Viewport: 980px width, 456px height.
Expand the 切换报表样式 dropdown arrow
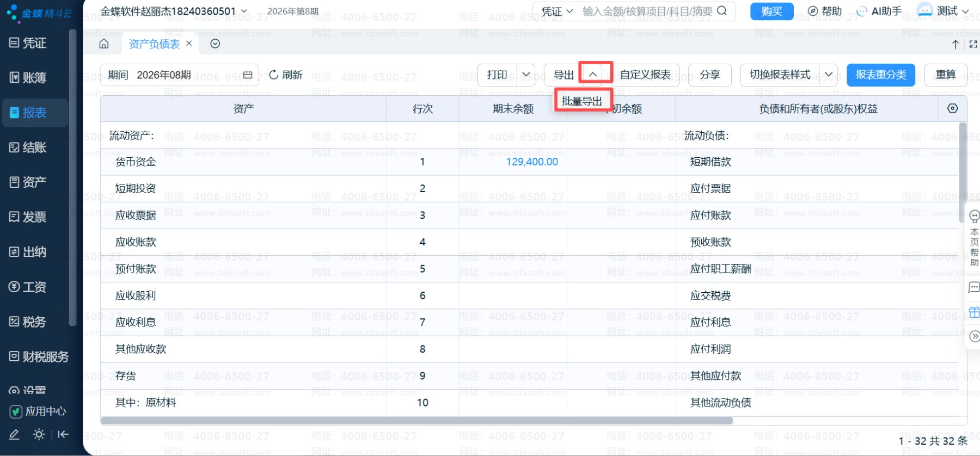(x=829, y=75)
